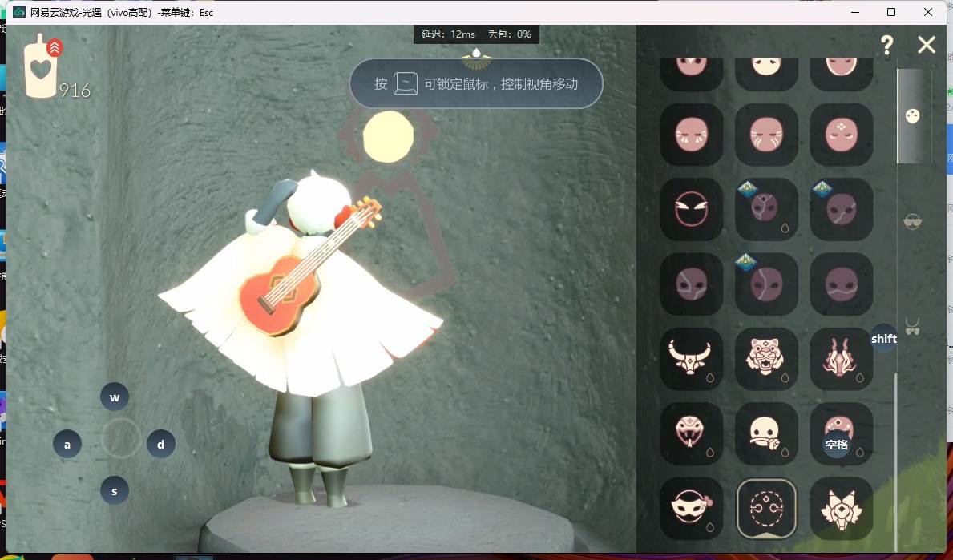Equip the snake mask with fangs
953x560 pixels.
pyautogui.click(x=691, y=433)
